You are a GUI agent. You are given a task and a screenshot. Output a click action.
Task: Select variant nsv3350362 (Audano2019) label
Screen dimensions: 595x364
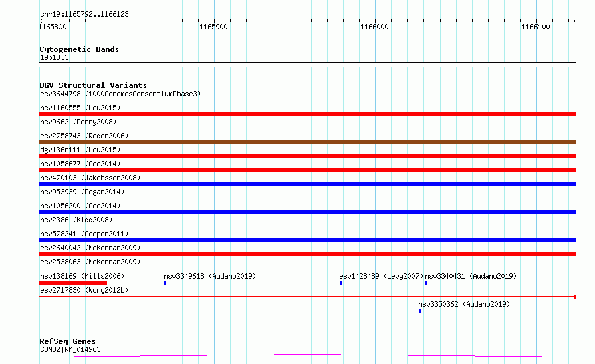click(464, 304)
